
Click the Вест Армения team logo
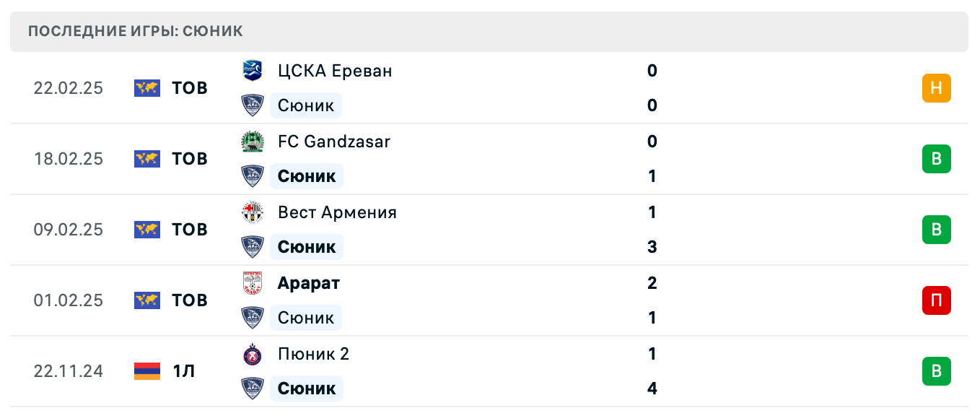[252, 212]
